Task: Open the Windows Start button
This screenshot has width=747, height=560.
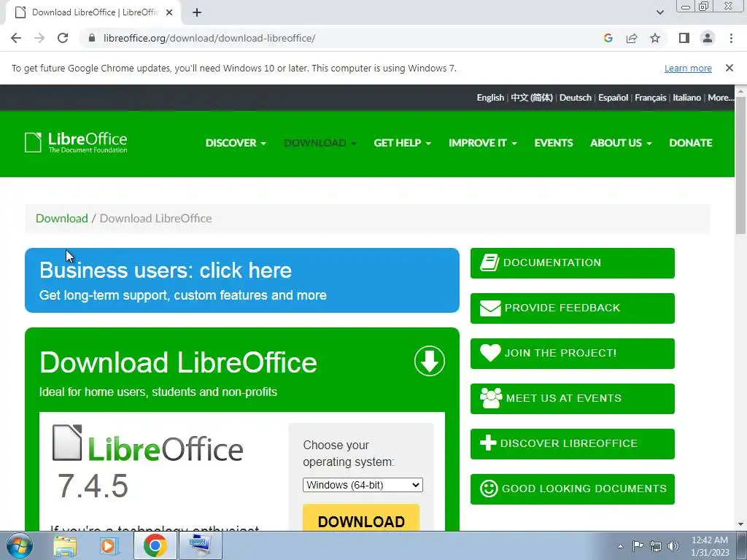Action: (x=19, y=545)
